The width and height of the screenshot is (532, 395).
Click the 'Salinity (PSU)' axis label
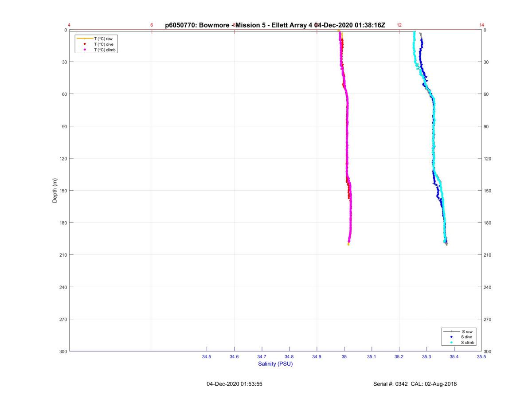275,364
